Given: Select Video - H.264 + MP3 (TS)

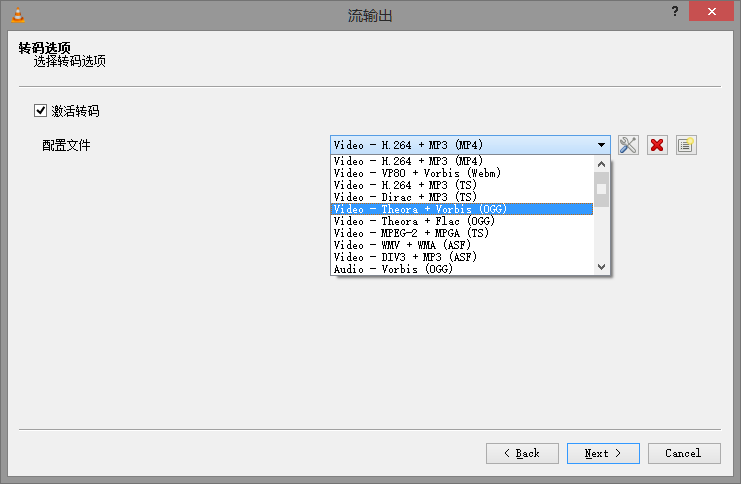Looking at the screenshot, I should pyautogui.click(x=462, y=185).
